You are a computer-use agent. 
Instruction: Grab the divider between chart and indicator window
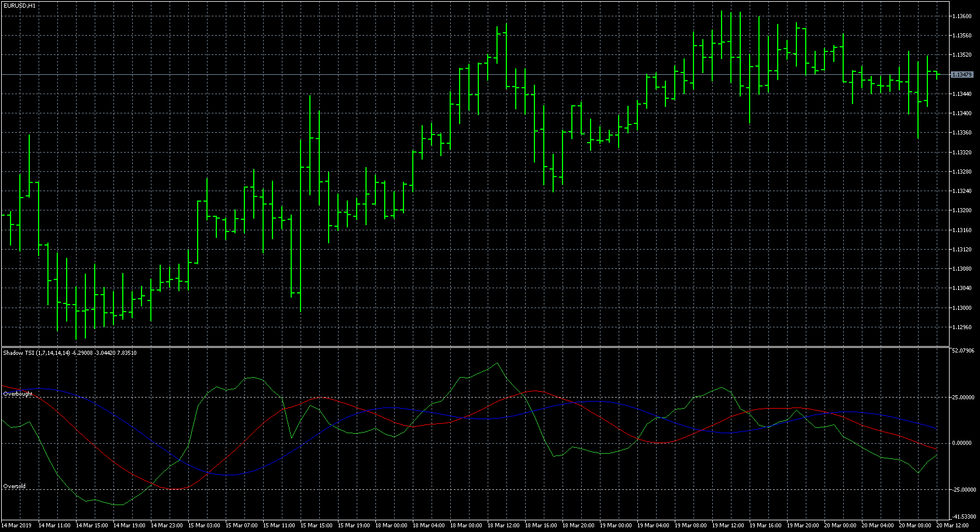point(468,347)
